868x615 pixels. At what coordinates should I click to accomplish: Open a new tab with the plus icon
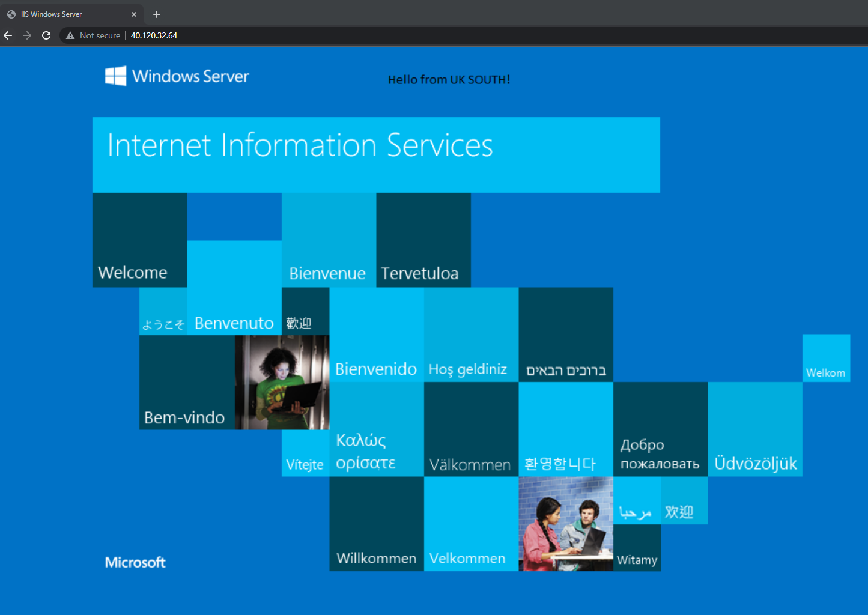[157, 14]
